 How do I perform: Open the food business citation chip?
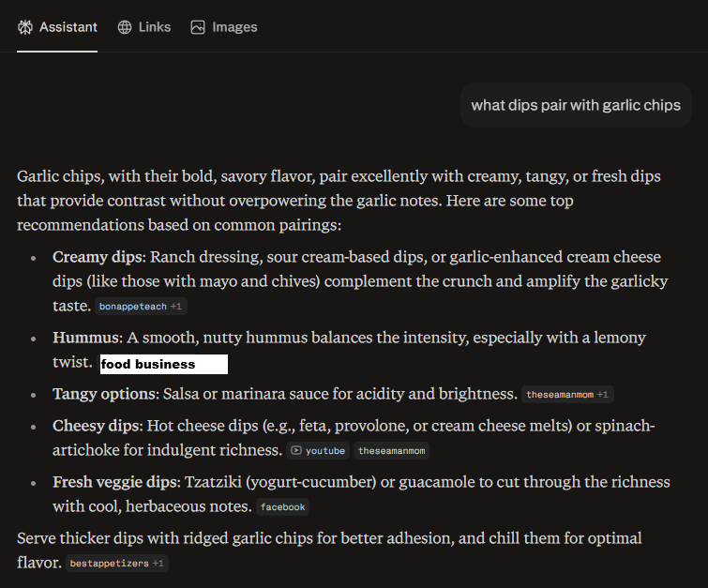[x=164, y=364]
